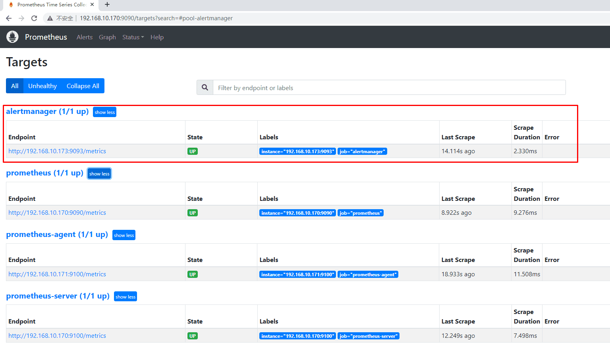Click the browser address bar URL
The width and height of the screenshot is (610, 364).
pyautogui.click(x=156, y=18)
